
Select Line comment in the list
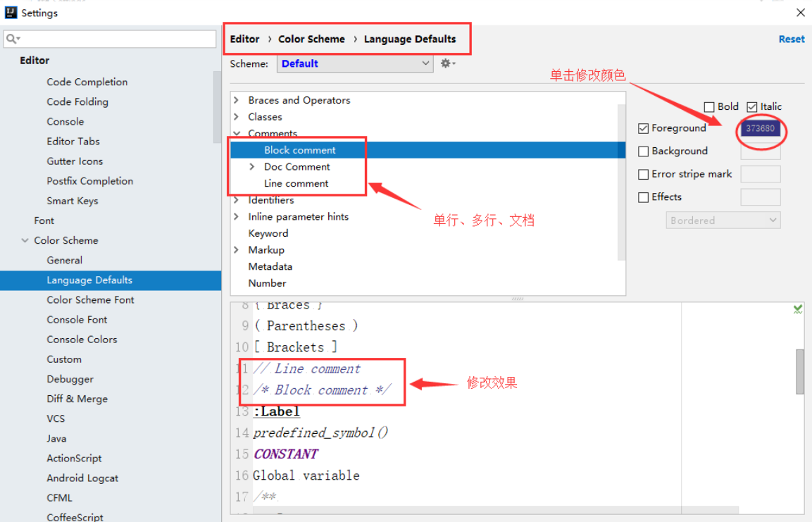coord(296,183)
